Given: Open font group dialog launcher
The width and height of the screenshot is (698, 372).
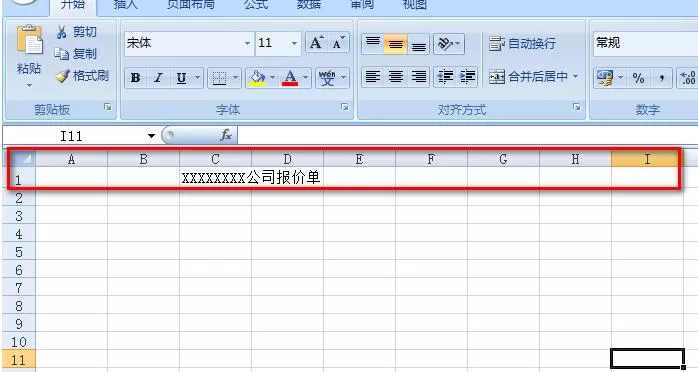Looking at the screenshot, I should (345, 107).
